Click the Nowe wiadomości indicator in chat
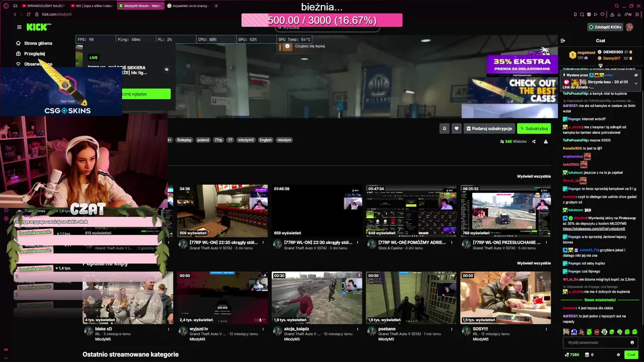Viewport: 644px width, 362px height. (x=601, y=300)
